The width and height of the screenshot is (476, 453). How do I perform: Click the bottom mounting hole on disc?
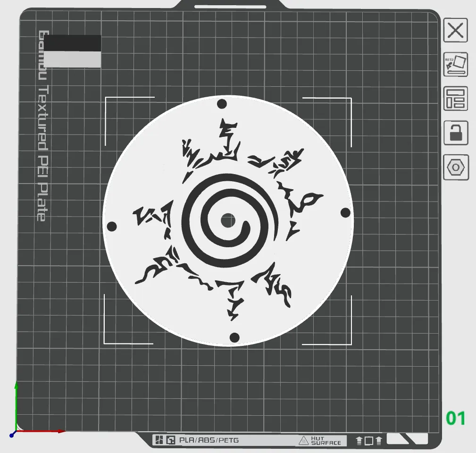[234, 337]
